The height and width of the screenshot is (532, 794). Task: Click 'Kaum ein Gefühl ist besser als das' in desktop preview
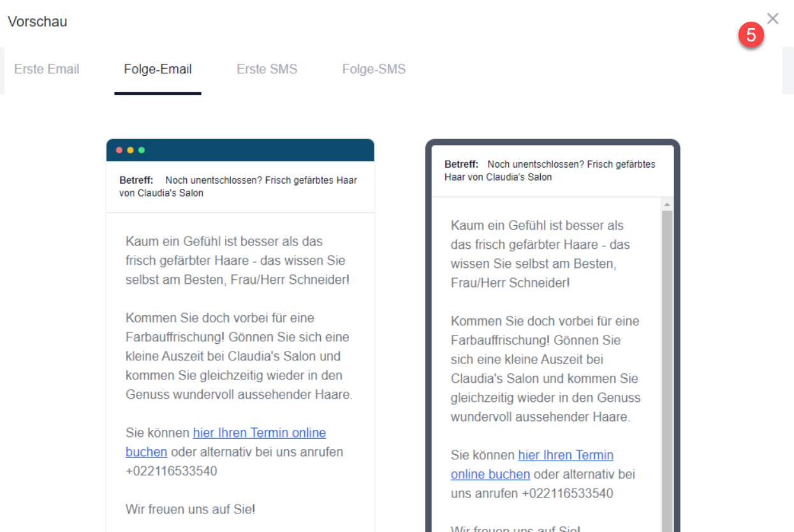(224, 242)
